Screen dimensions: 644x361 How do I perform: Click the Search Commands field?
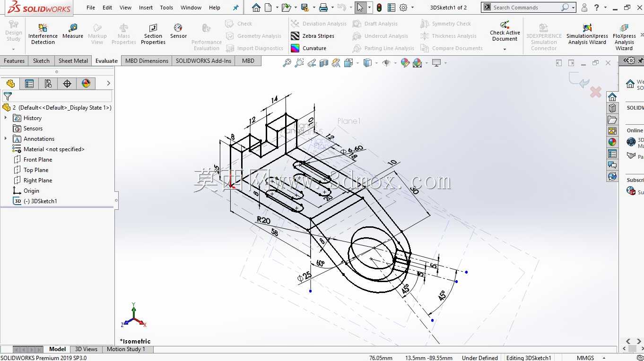coord(526,8)
